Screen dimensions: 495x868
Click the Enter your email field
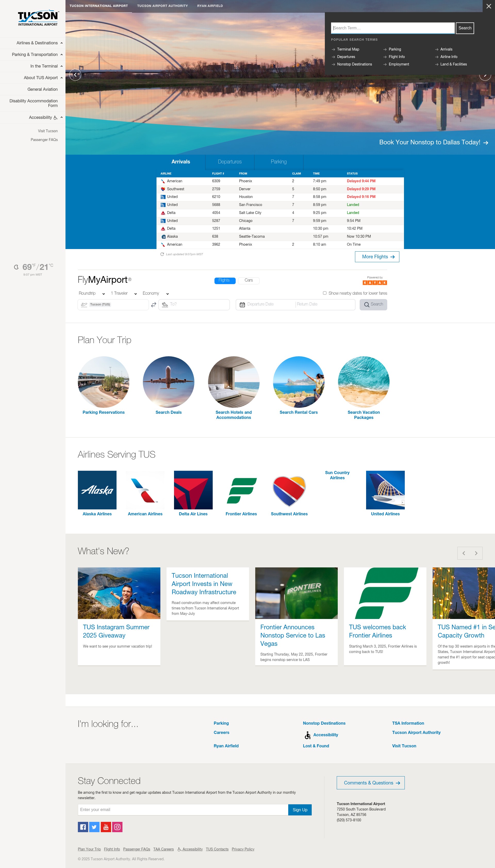coord(183,810)
